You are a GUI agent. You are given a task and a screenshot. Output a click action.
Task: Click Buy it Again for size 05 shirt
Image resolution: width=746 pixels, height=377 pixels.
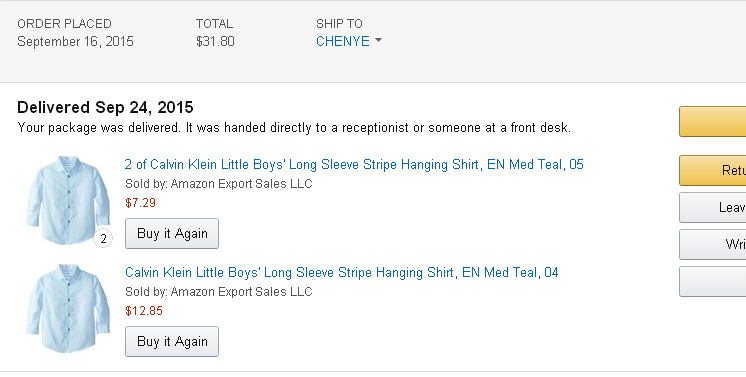(172, 234)
